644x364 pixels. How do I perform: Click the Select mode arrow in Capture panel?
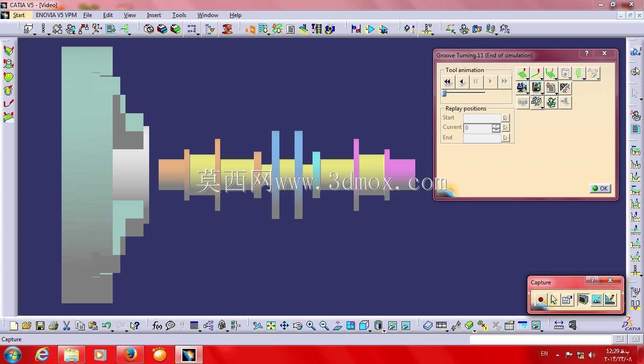click(x=554, y=300)
